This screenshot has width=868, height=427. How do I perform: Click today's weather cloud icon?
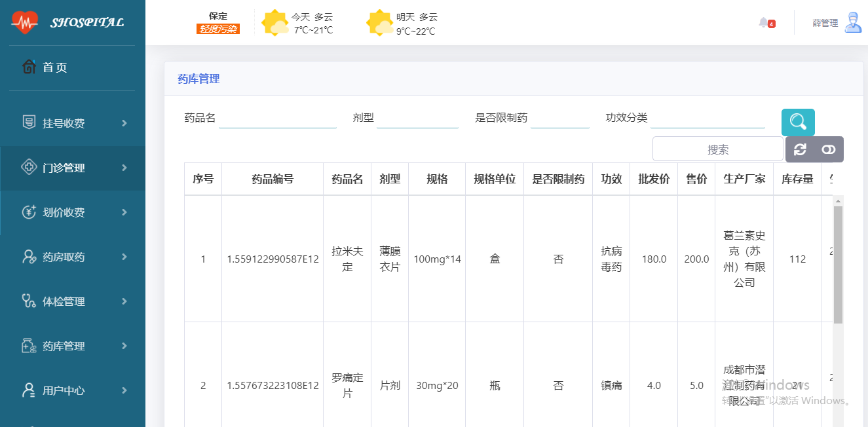tap(275, 23)
